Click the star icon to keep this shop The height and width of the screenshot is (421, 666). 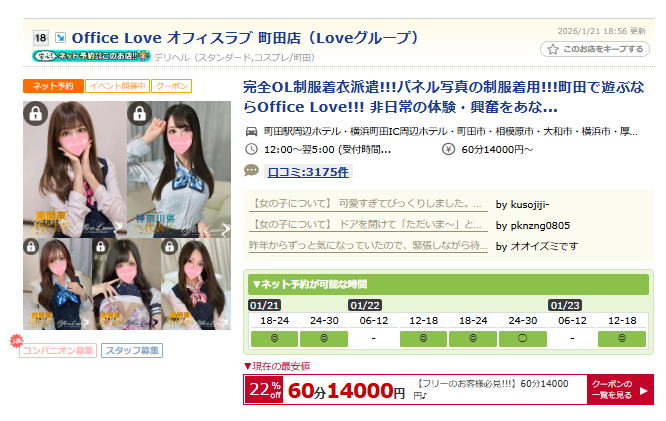click(x=552, y=49)
